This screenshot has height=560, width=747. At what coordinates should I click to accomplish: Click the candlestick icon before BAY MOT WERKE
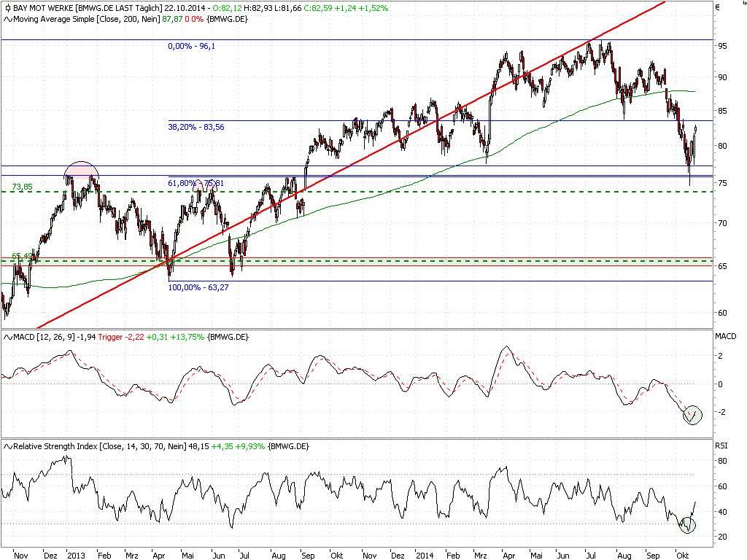(7, 8)
